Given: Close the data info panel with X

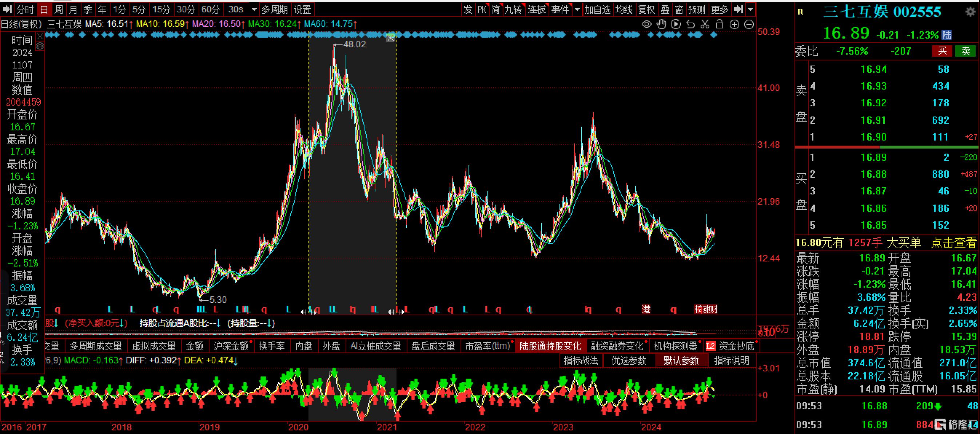Looking at the screenshot, I should click(x=40, y=37).
